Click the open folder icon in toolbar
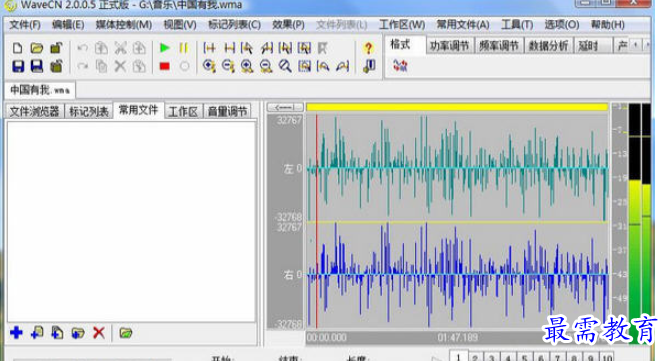The height and width of the screenshot is (361, 666). click(37, 48)
